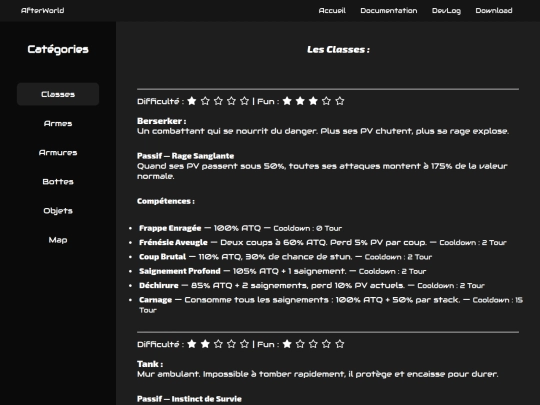Image resolution: width=540 pixels, height=405 pixels.
Task: Click the 'Passif — Instinct de Survie' heading
Action: click(189, 399)
